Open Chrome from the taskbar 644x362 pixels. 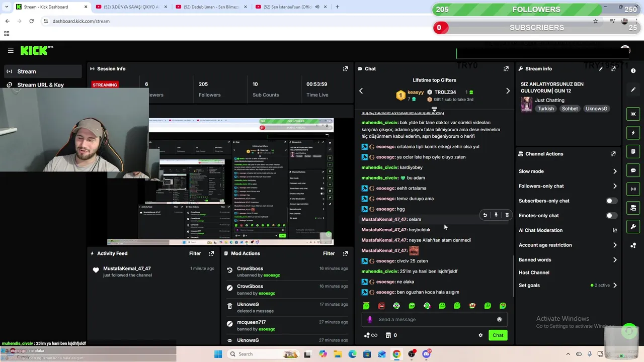click(396, 354)
